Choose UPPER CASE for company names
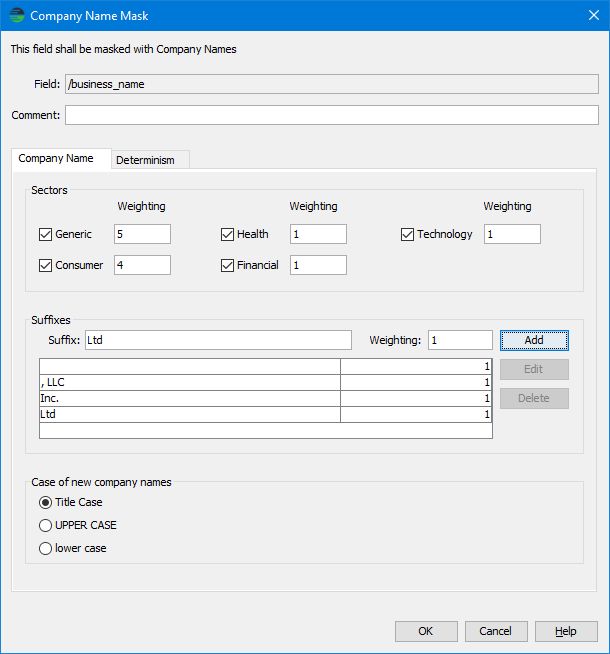 tap(45, 525)
